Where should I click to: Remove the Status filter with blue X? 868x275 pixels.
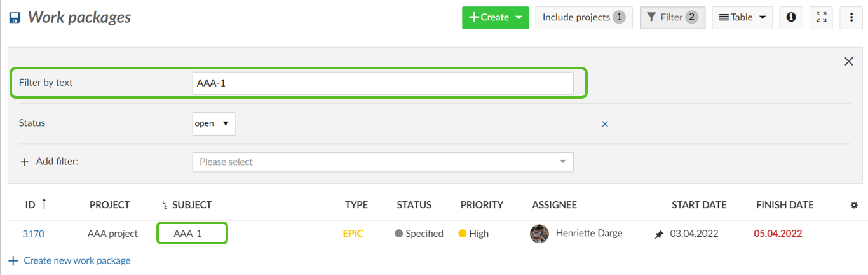click(x=605, y=124)
